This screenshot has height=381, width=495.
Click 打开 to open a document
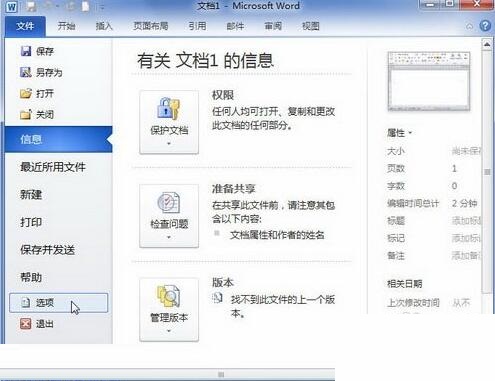point(37,94)
